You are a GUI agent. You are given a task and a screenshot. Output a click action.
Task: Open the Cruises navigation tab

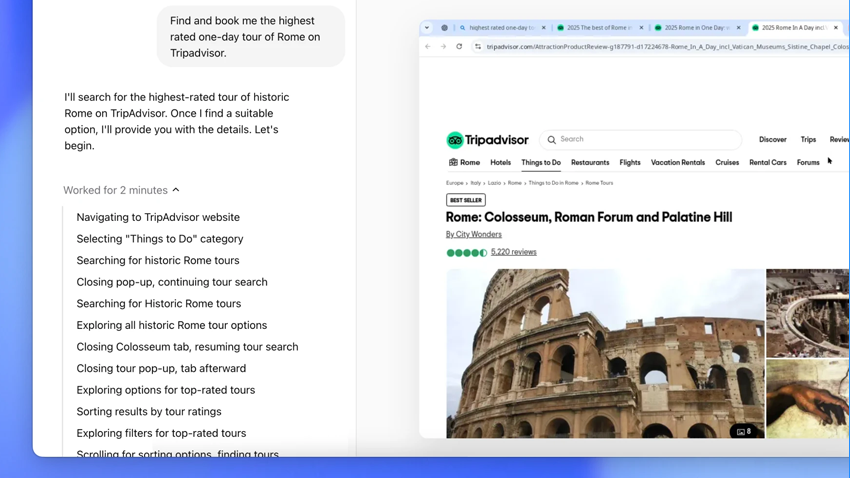727,163
